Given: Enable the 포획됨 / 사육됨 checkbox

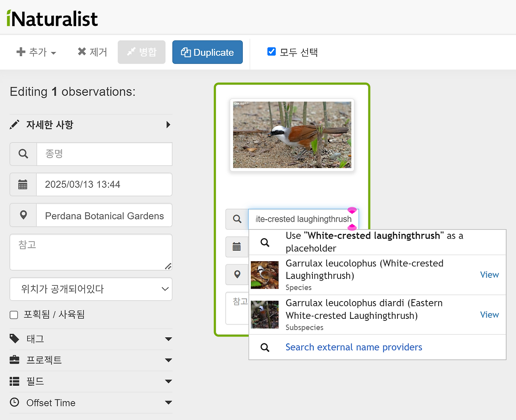Looking at the screenshot, I should [x=14, y=315].
